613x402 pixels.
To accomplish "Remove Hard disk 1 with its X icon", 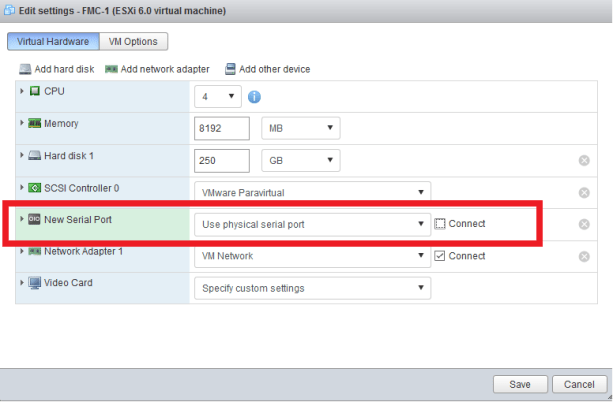I will [x=584, y=161].
